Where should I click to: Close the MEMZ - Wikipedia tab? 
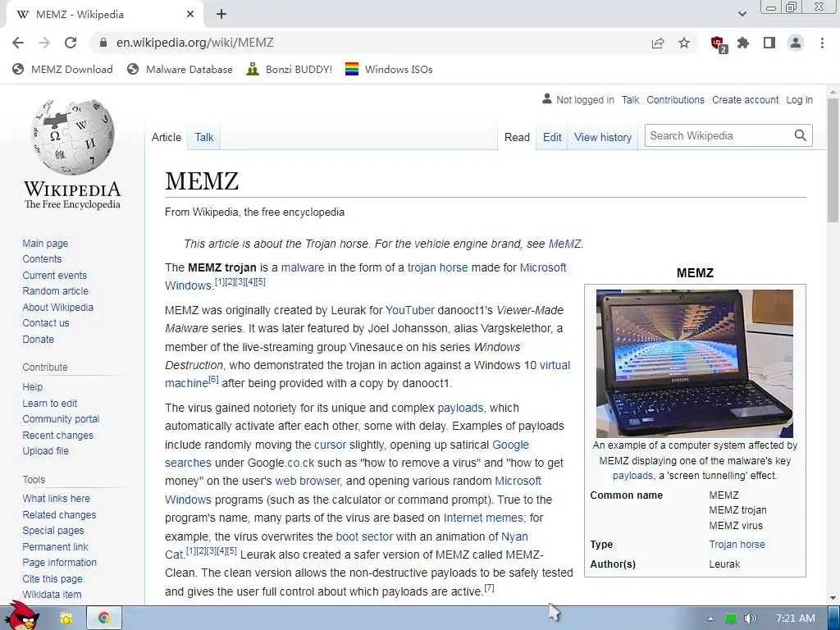(190, 15)
